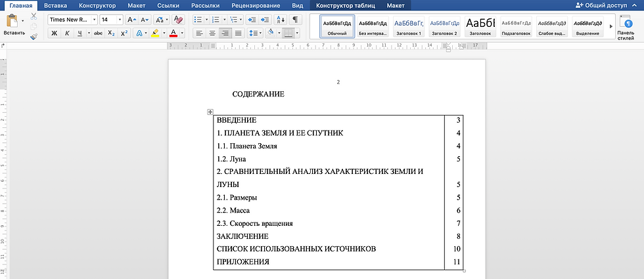The height and width of the screenshot is (279, 644).
Task: Switch to the Вставка tab
Action: pos(55,6)
